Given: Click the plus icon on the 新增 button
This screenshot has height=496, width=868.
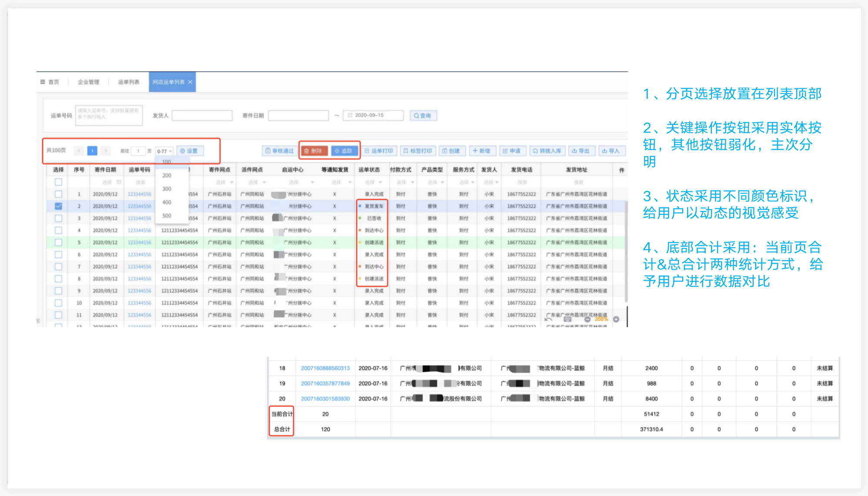Looking at the screenshot, I should (x=475, y=151).
